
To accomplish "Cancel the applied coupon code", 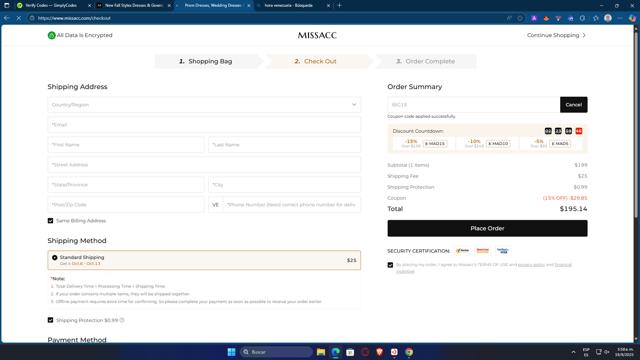I will click(x=573, y=104).
